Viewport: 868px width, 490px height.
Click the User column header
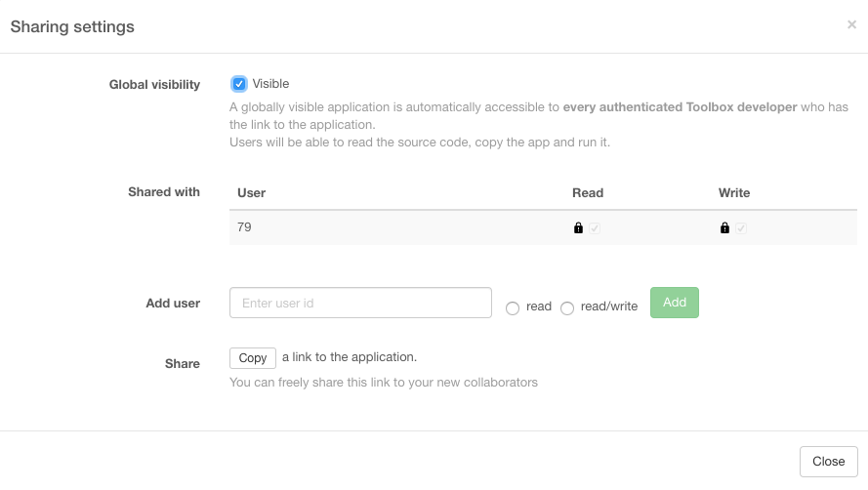pos(251,192)
